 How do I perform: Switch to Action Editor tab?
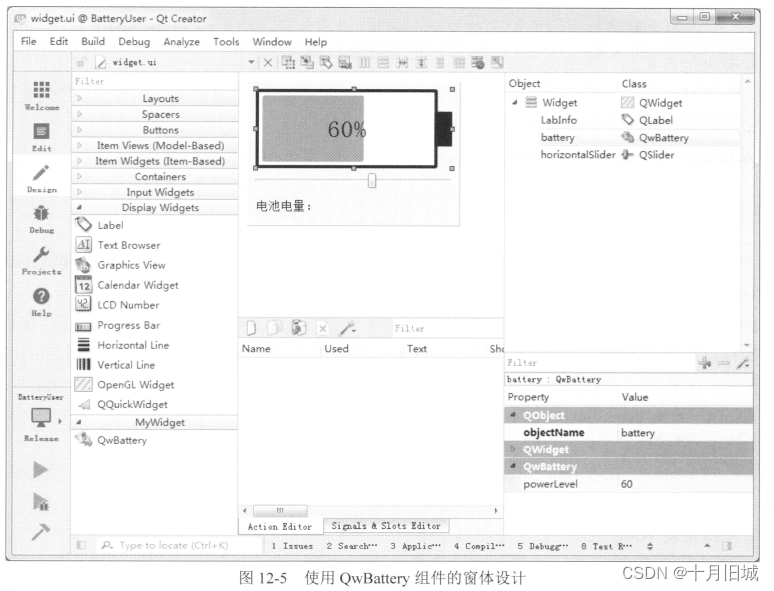(280, 526)
